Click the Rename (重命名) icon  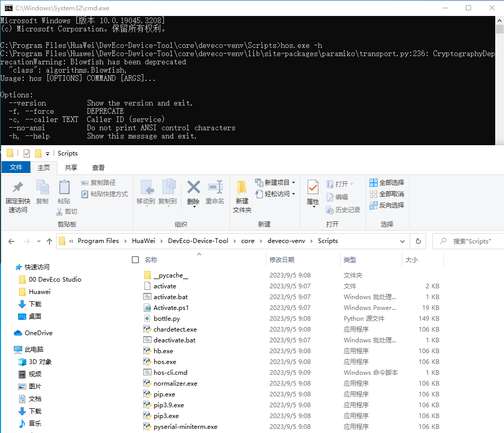(215, 194)
